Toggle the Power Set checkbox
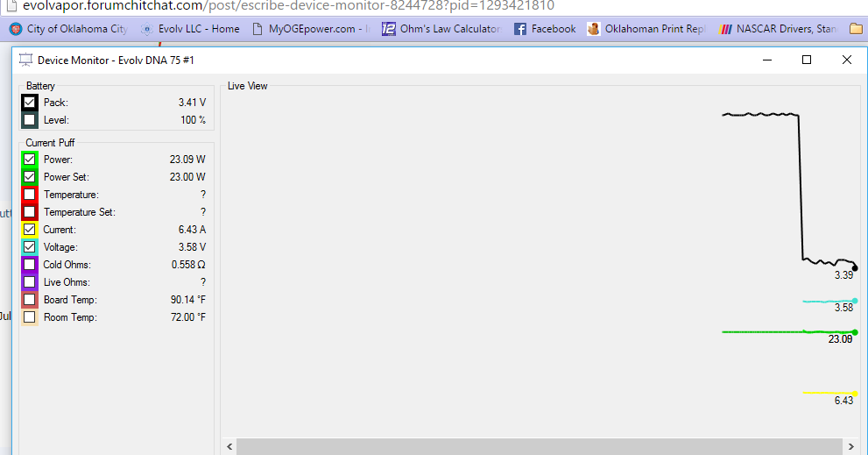 tap(30, 177)
